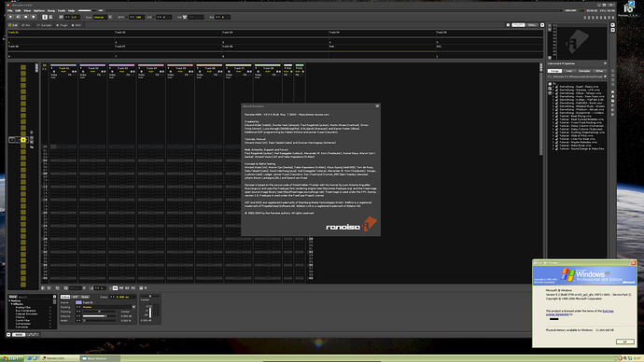Switch to the MIDI tab
644x362 pixels.
[77, 25]
